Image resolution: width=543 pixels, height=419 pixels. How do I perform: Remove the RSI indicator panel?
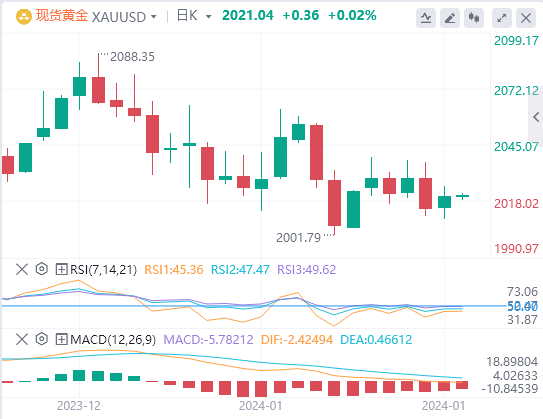(x=22, y=269)
